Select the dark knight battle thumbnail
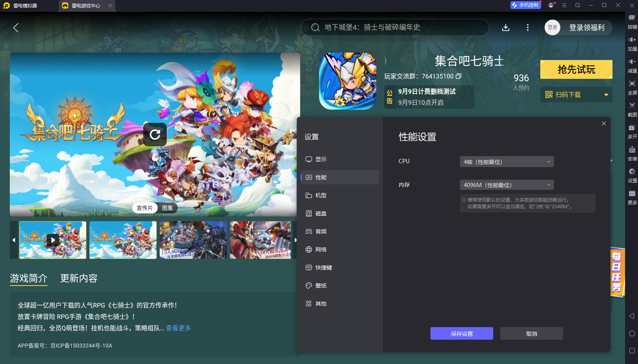 [193, 240]
